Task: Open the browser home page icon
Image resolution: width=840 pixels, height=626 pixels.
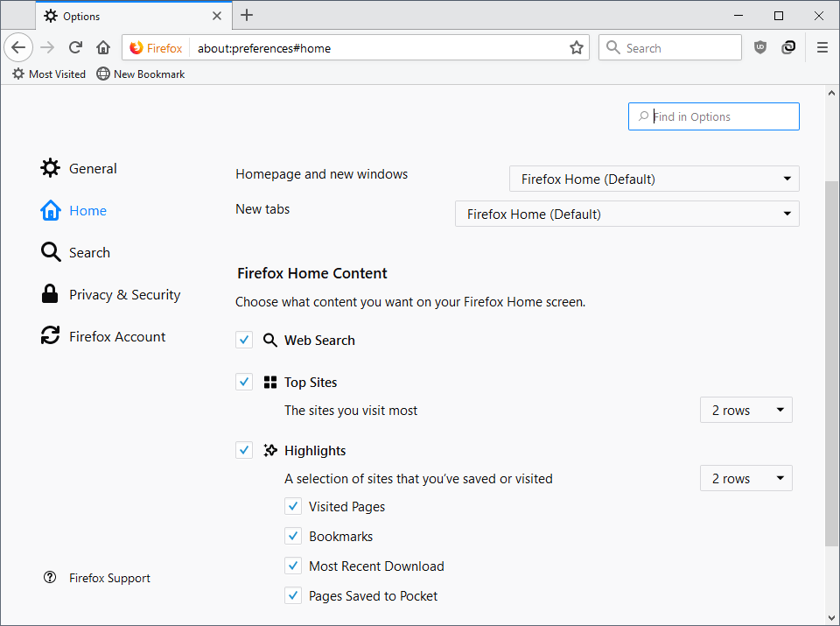Action: click(103, 47)
